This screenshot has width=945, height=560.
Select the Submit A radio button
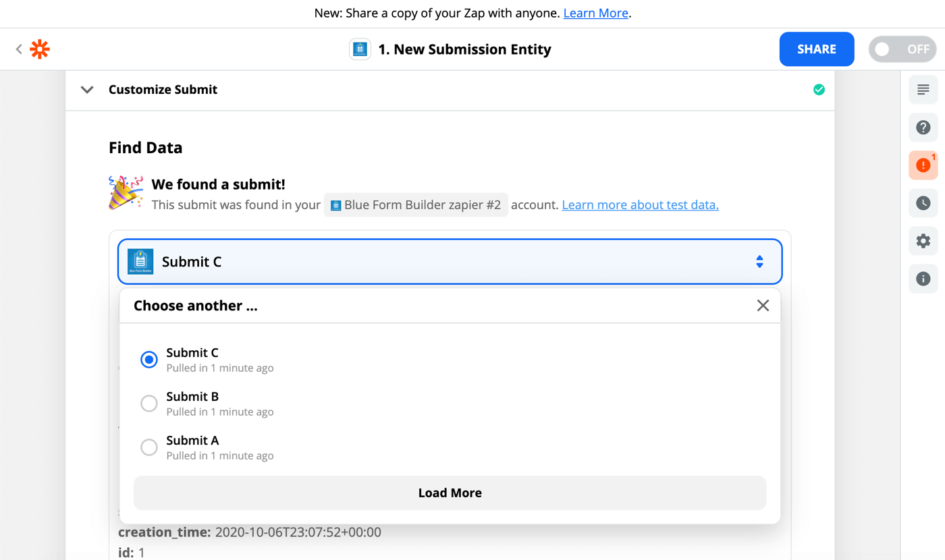148,447
